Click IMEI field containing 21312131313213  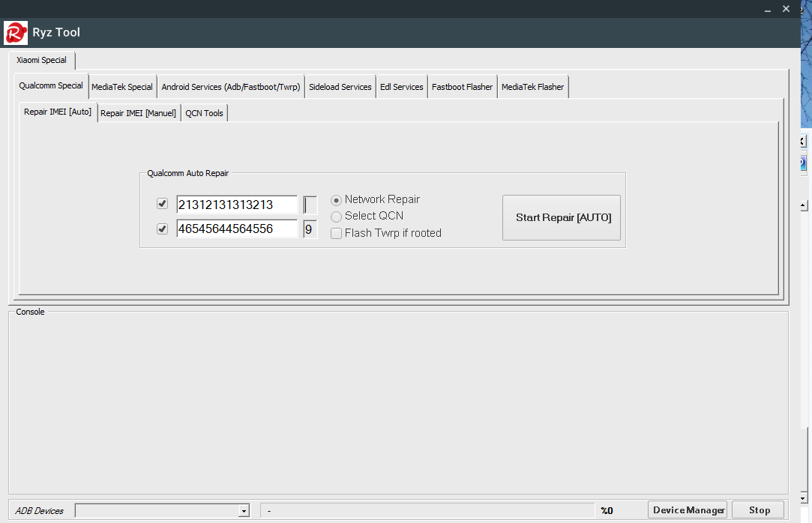tap(237, 205)
